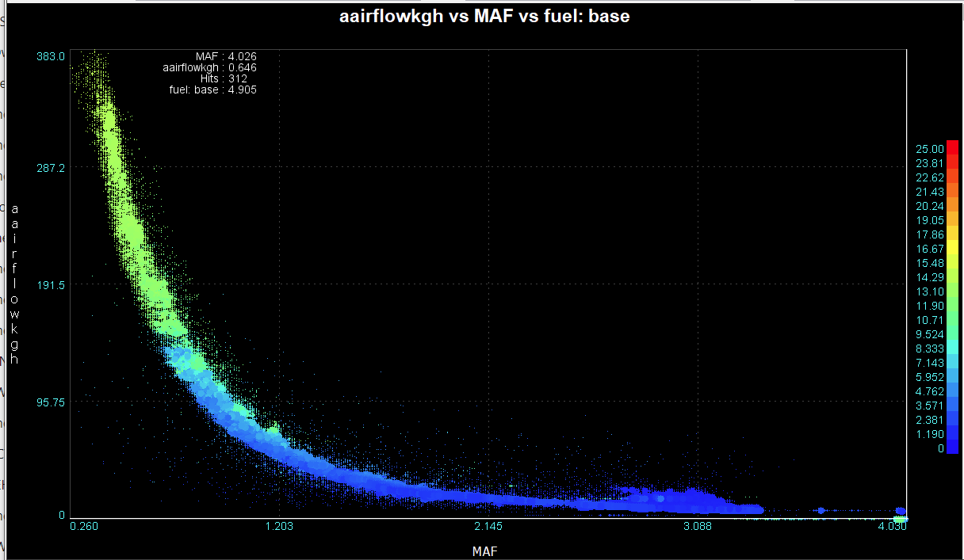Click the yellow swatch next to legend value 16.67
This screenshot has width=964, height=560.
pos(952,248)
